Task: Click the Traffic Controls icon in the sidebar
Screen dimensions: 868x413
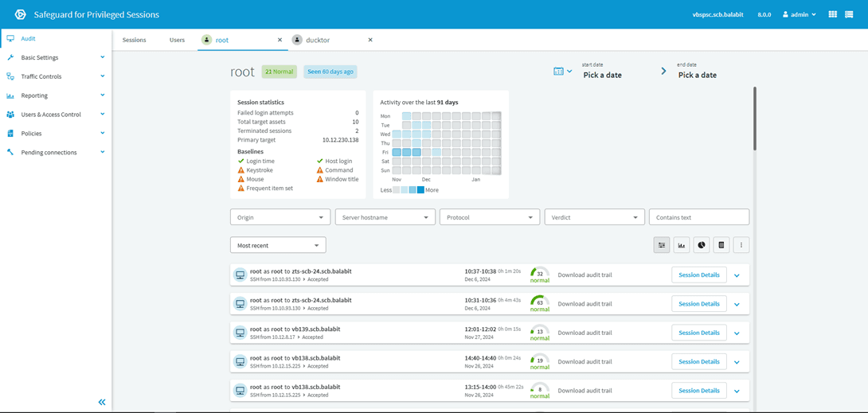Action: point(10,76)
